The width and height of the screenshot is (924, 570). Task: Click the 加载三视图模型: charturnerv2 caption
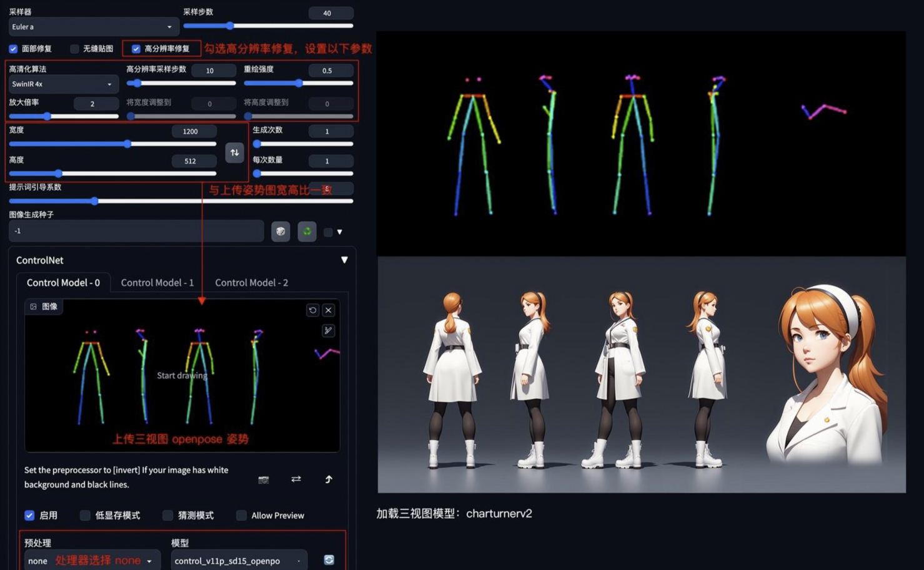click(454, 513)
